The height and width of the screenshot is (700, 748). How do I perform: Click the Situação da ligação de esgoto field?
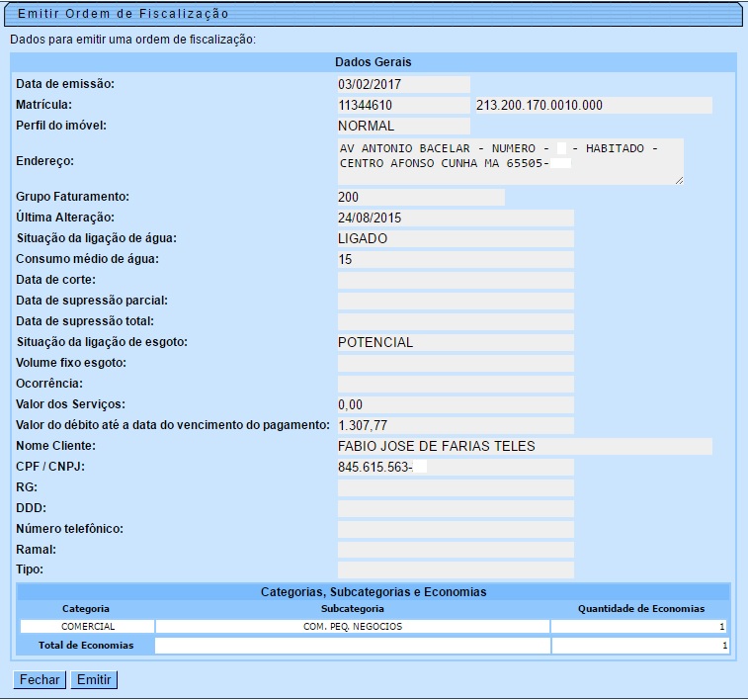[455, 342]
